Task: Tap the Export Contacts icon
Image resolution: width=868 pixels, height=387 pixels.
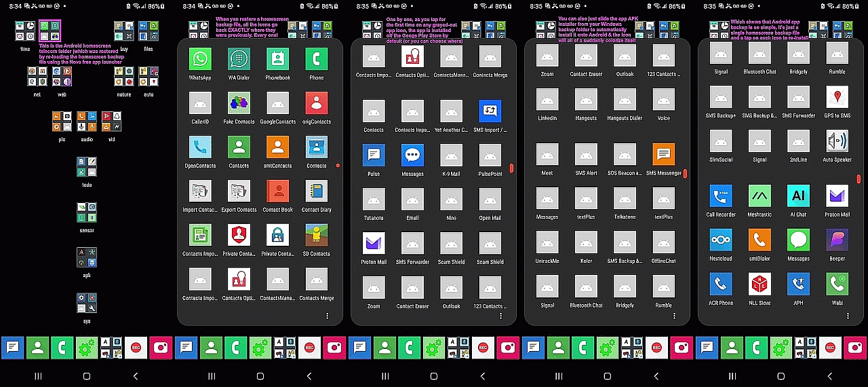Action: pyautogui.click(x=239, y=191)
